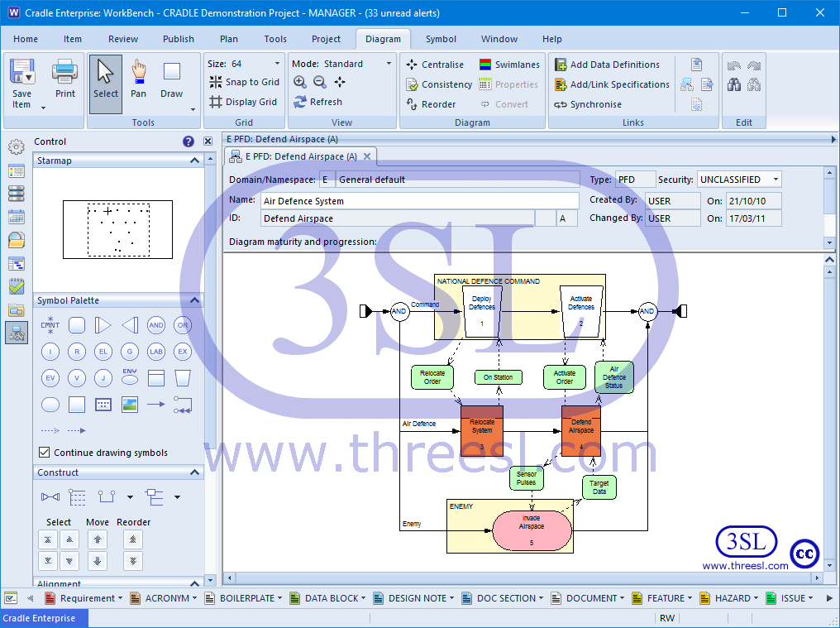Centralise the diagram
The height and width of the screenshot is (628, 840).
click(434, 65)
